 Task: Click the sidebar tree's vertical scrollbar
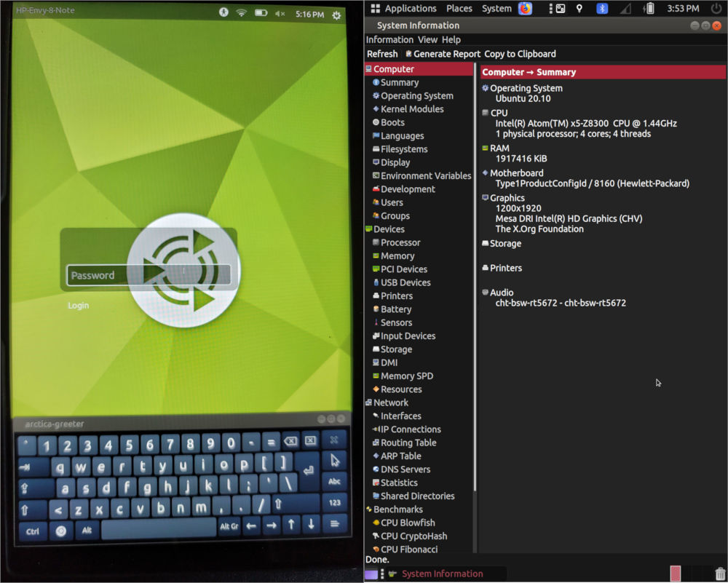pos(475,277)
